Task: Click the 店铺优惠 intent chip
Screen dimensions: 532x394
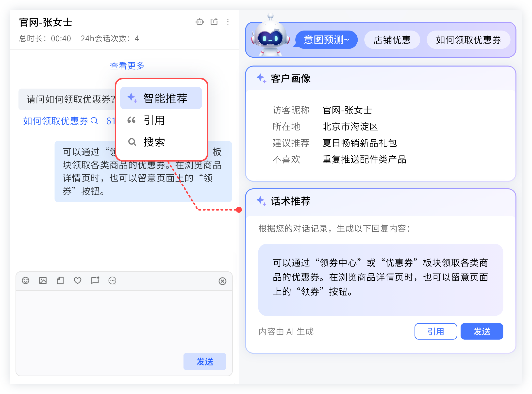Action: (392, 40)
